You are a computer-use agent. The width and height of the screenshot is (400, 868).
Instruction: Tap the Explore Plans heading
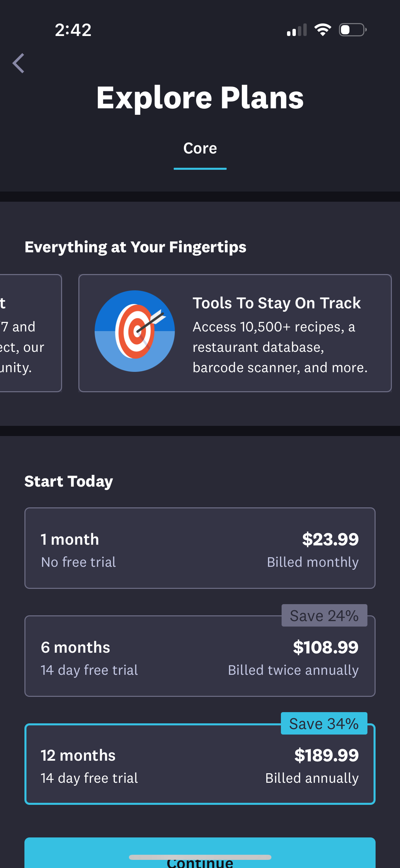(200, 98)
